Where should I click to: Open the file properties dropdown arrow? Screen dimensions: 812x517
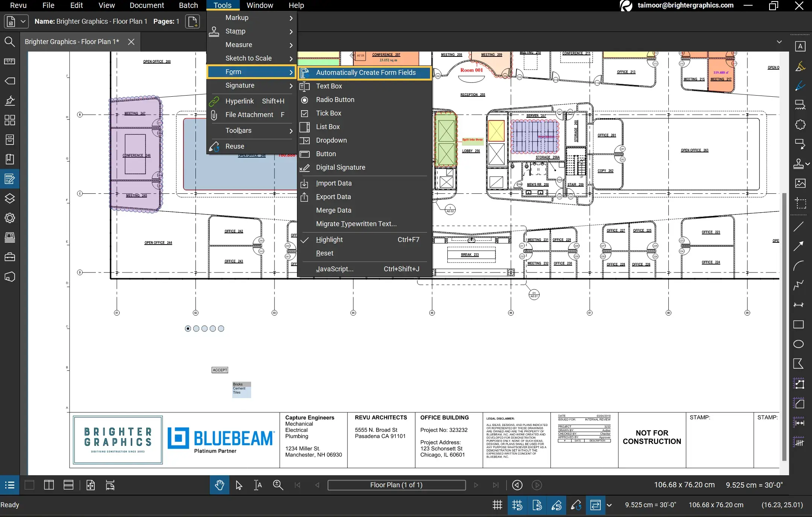[x=23, y=21]
